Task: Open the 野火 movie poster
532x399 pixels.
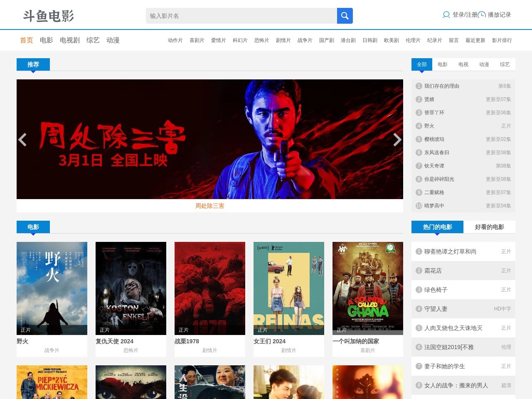Action: coord(52,288)
